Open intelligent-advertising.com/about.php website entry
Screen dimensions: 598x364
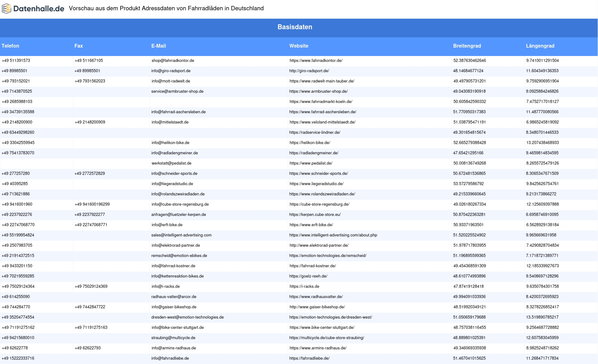click(333, 235)
